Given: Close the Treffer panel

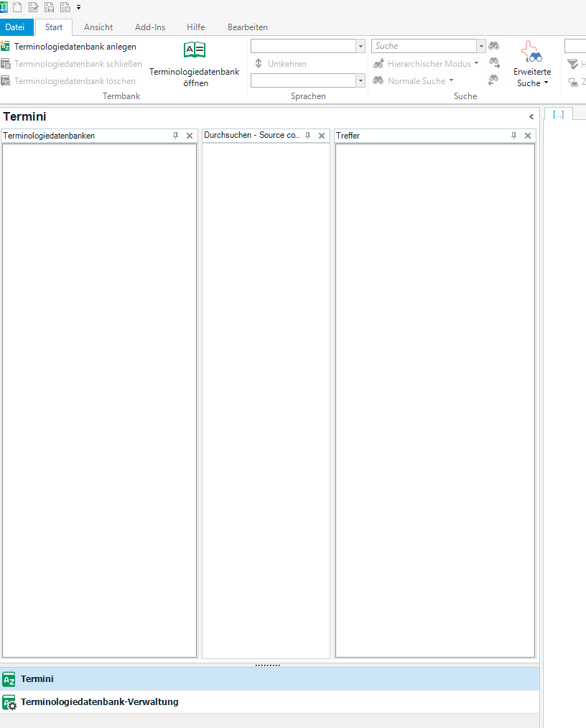Looking at the screenshot, I should 528,136.
